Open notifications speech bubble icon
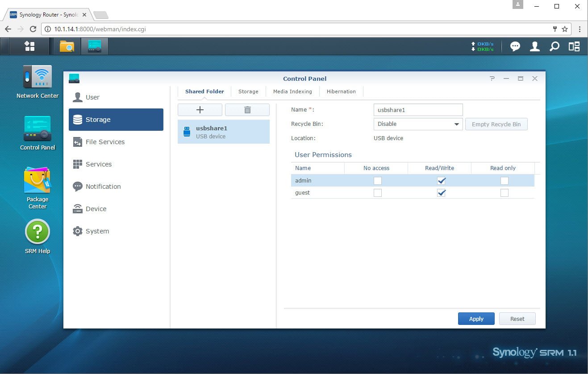This screenshot has height=374, width=588. [515, 46]
